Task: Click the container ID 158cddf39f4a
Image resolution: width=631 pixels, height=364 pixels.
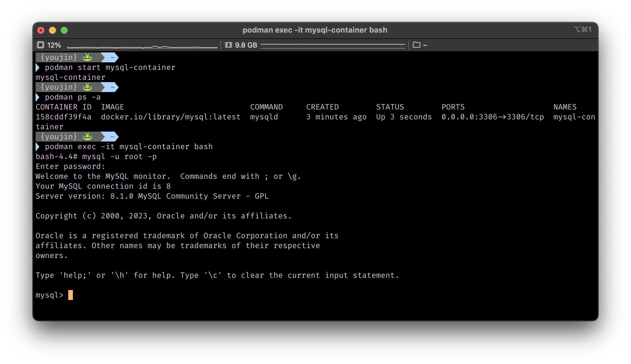Action: pos(63,117)
